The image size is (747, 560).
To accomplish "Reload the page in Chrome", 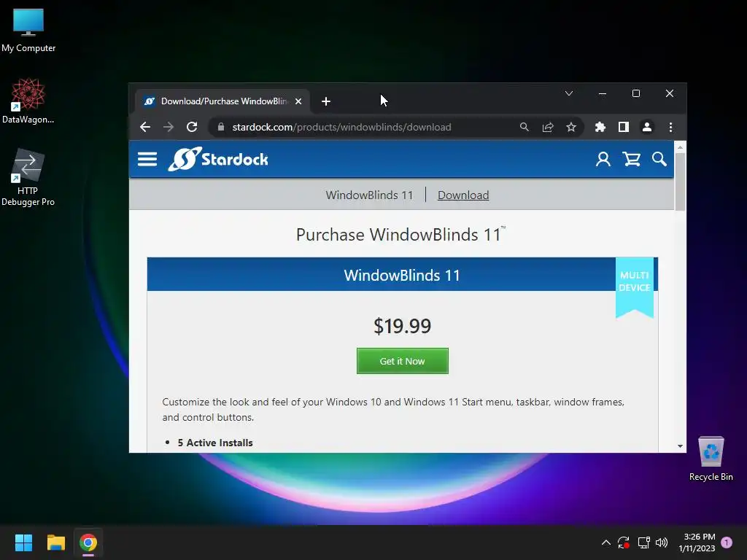I will point(192,127).
